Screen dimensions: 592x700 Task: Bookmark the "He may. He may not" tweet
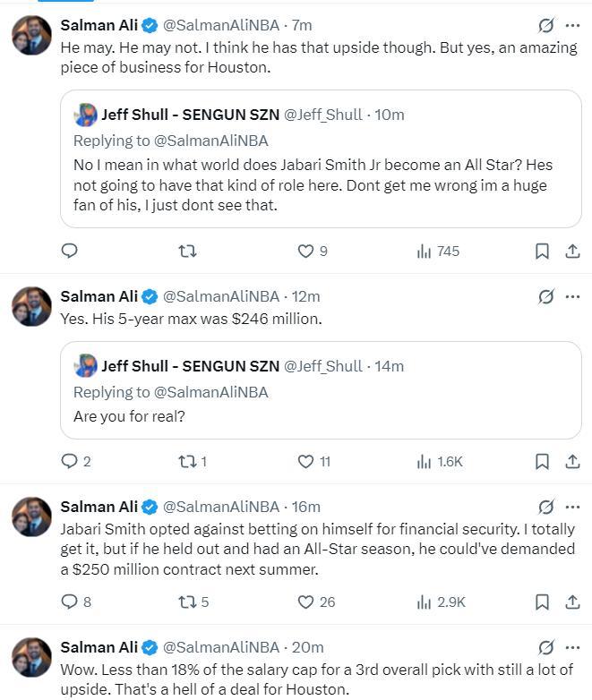[x=542, y=252]
